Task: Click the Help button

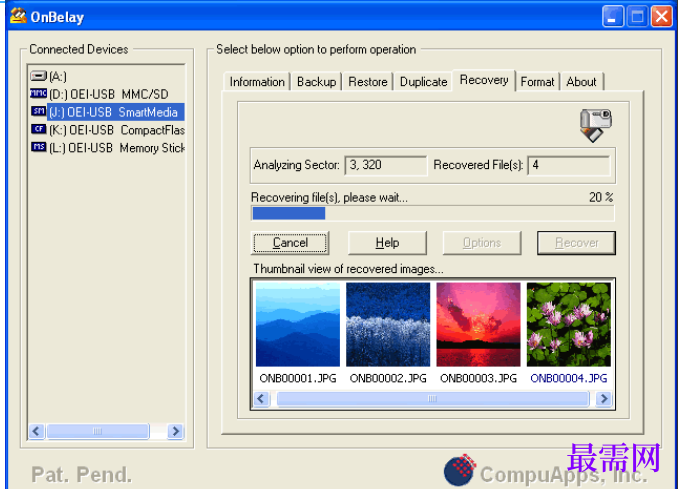Action: pos(387,243)
